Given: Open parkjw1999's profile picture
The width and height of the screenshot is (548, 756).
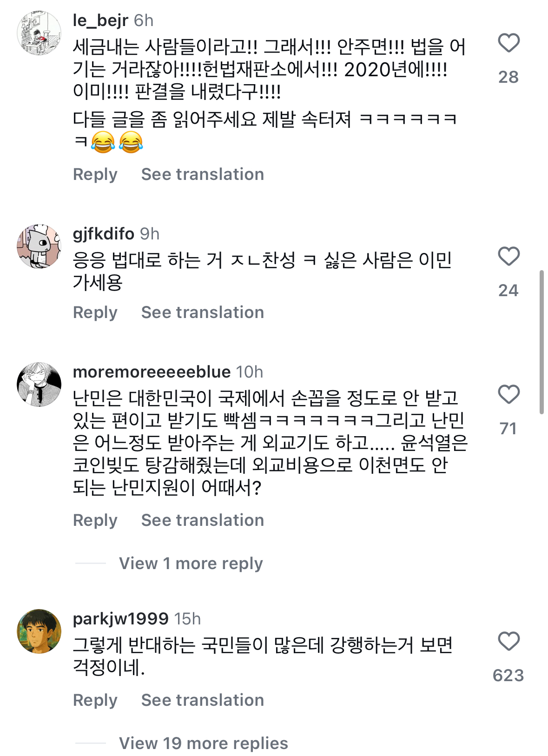Looking at the screenshot, I should point(39,631).
